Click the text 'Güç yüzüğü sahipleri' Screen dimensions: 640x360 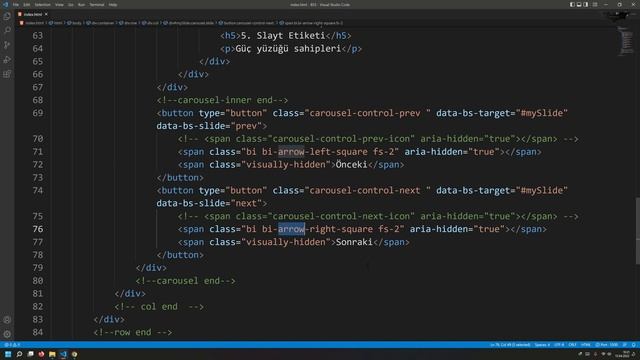coord(288,49)
